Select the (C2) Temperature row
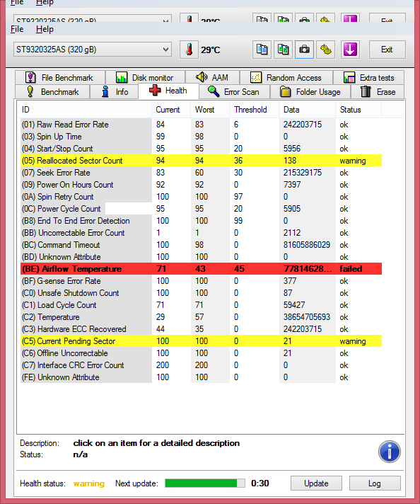 tap(202, 317)
